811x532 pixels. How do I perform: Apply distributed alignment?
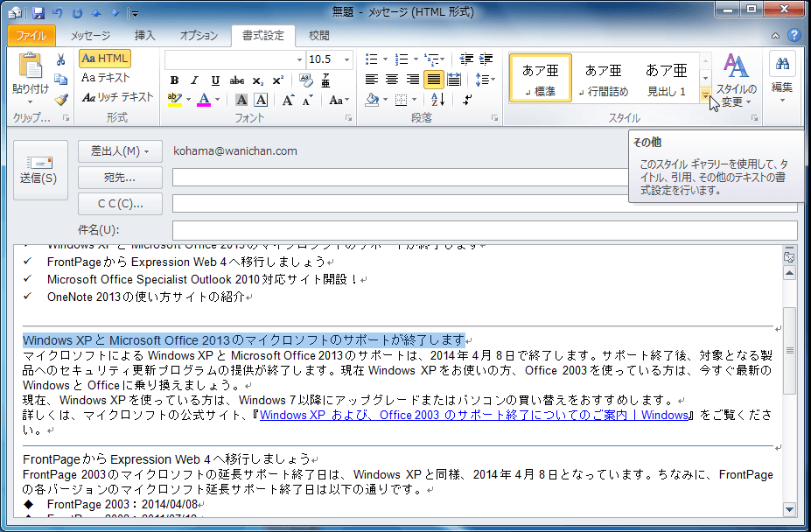(454, 79)
